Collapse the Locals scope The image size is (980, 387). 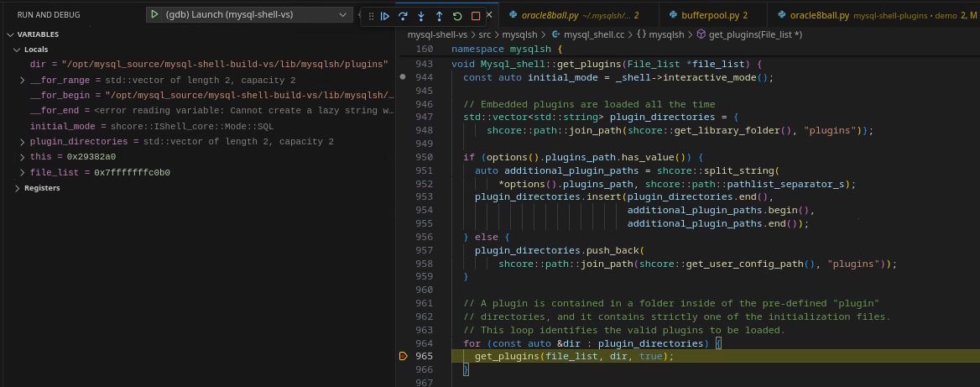click(x=17, y=50)
